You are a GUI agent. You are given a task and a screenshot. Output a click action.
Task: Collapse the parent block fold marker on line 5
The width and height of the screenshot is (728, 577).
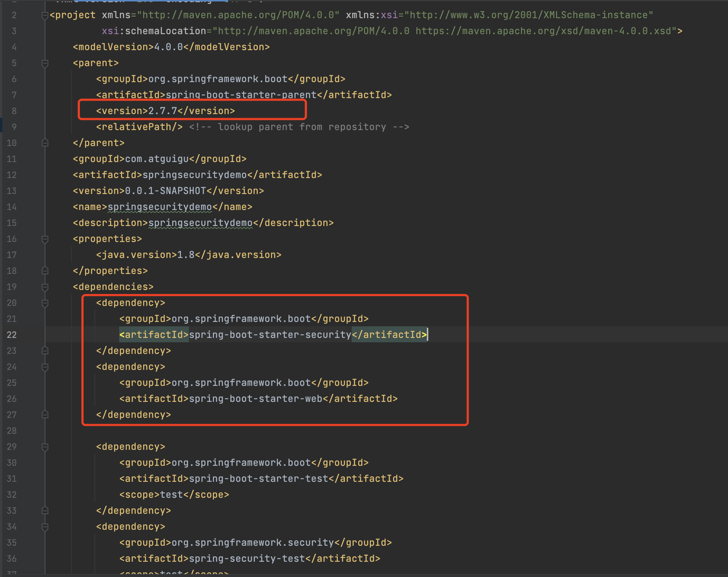pyautogui.click(x=45, y=64)
